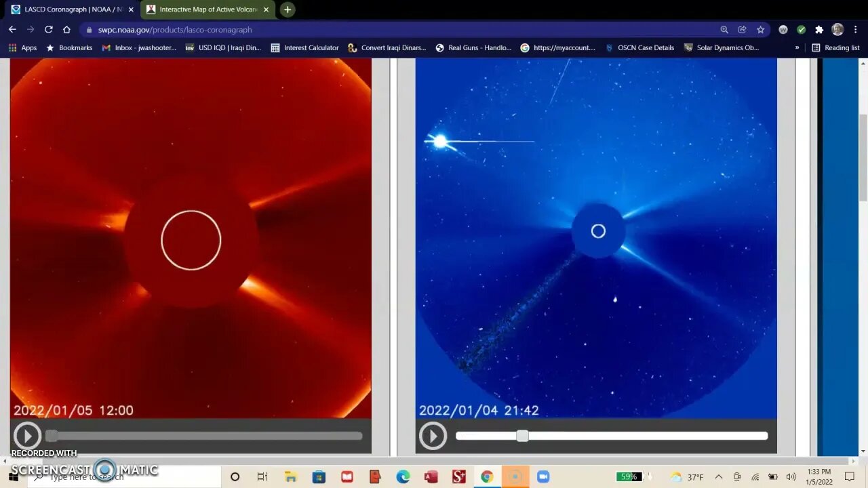This screenshot has width=868, height=488.
Task: Open the Windows Start menu
Action: 13,476
